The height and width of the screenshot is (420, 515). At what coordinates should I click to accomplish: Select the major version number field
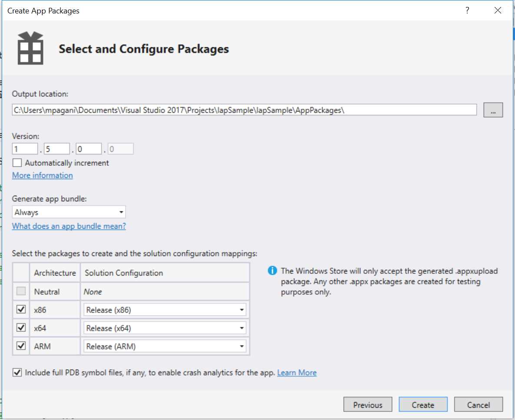[x=25, y=148]
